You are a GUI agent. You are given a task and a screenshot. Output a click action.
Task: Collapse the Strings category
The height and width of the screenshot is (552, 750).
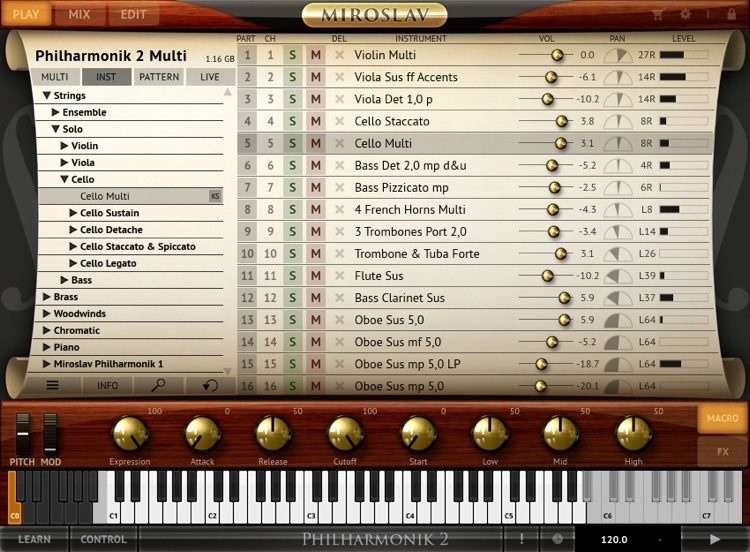46,96
